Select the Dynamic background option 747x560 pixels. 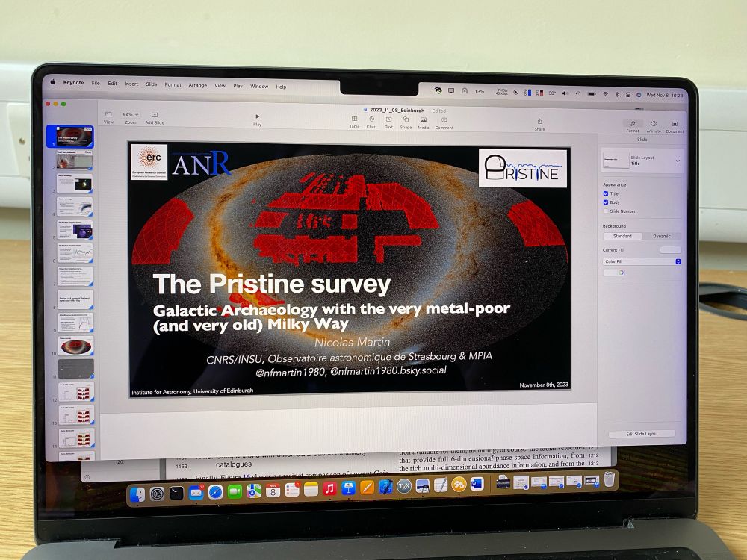(661, 236)
